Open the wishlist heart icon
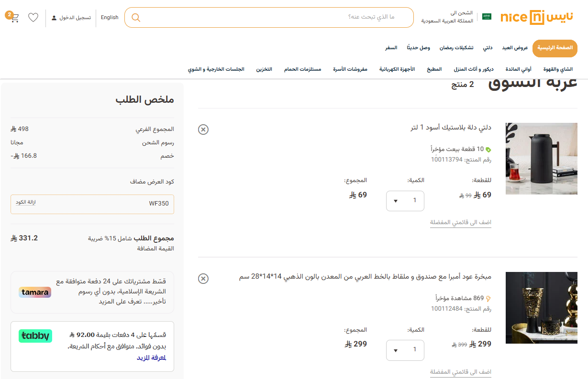 (33, 17)
